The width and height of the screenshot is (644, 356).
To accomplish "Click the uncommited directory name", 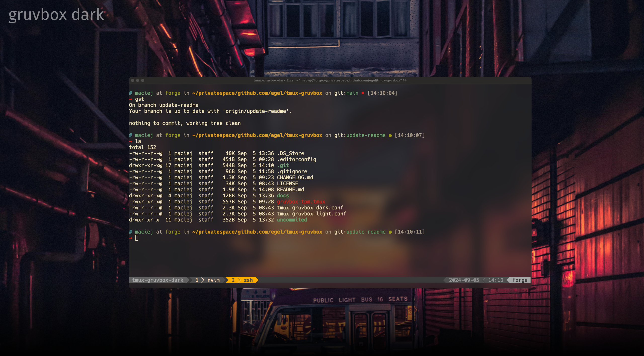I will coord(292,220).
